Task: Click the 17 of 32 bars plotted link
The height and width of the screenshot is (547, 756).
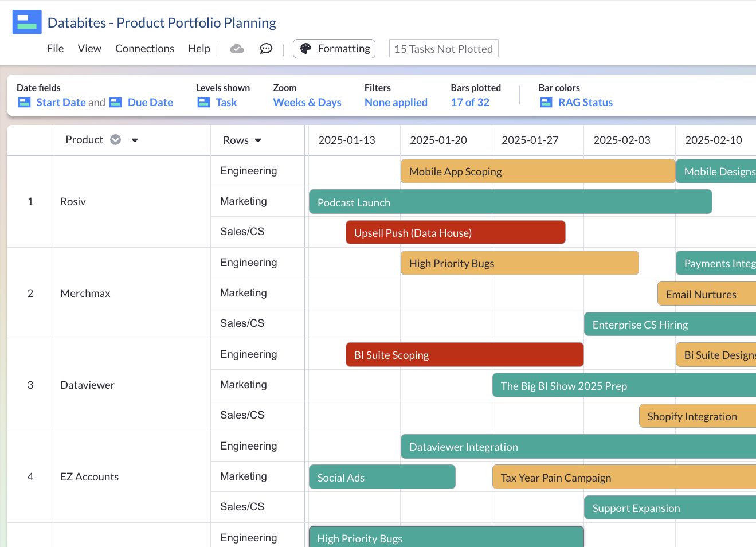Action: coord(470,102)
